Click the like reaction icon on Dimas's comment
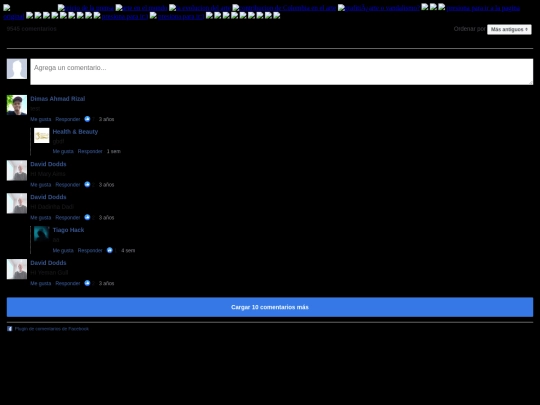The height and width of the screenshot is (405, 540). [x=87, y=119]
